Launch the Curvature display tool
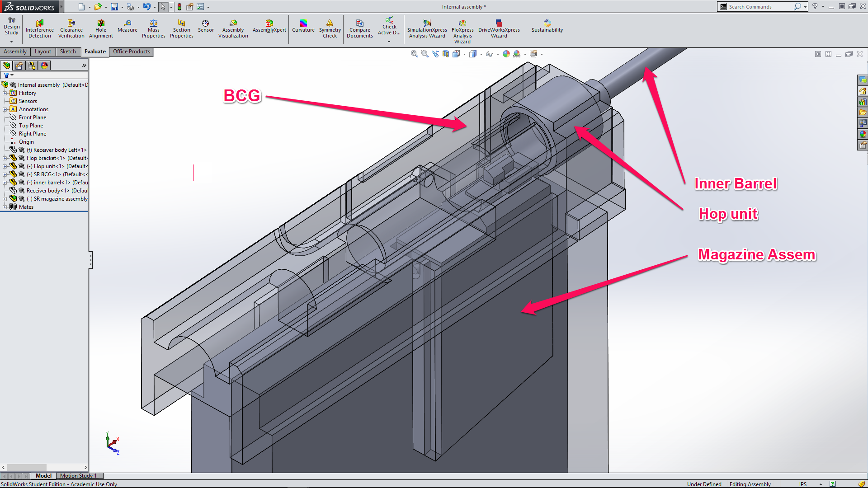The width and height of the screenshot is (868, 488). tap(303, 26)
